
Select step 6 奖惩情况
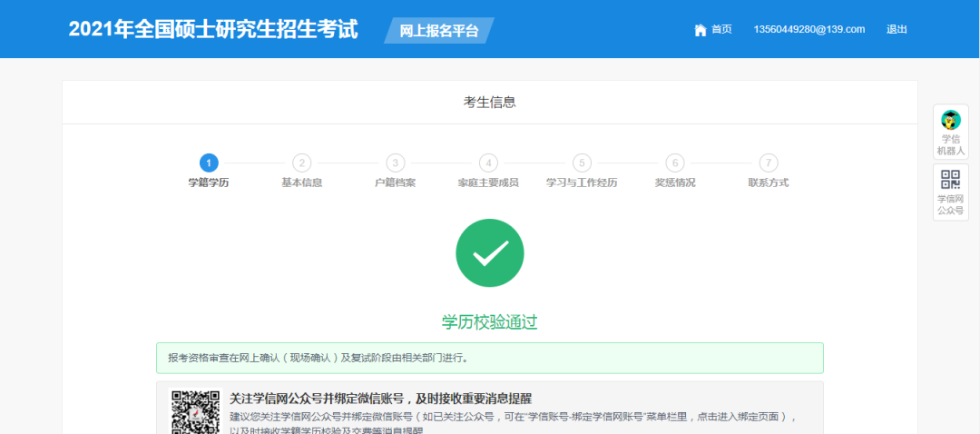click(x=674, y=163)
